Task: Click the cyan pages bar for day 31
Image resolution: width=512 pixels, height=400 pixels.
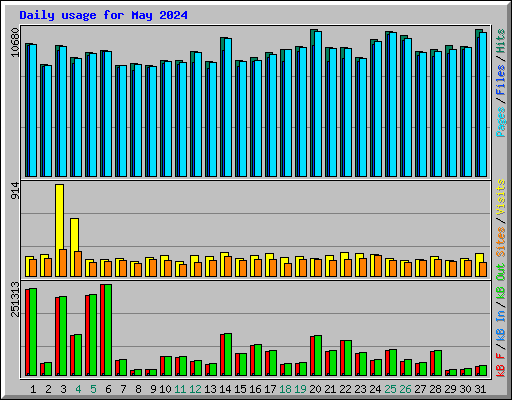Action: point(483,104)
